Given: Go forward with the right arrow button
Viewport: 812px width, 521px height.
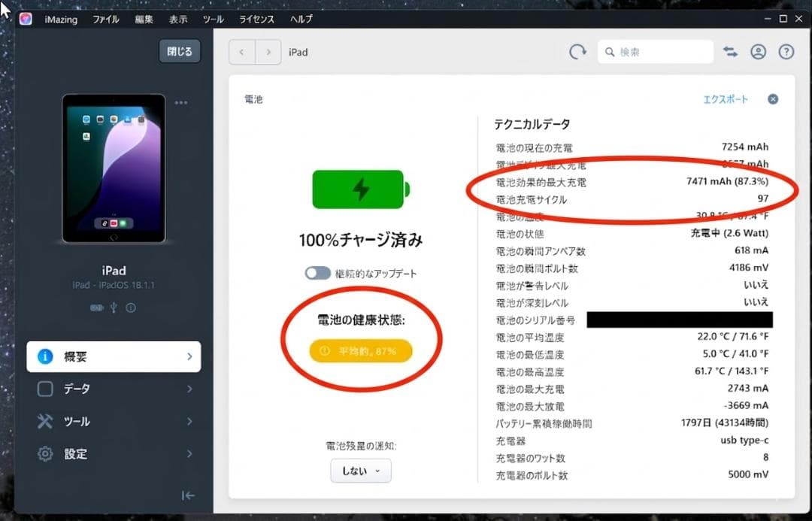Looking at the screenshot, I should (268, 52).
